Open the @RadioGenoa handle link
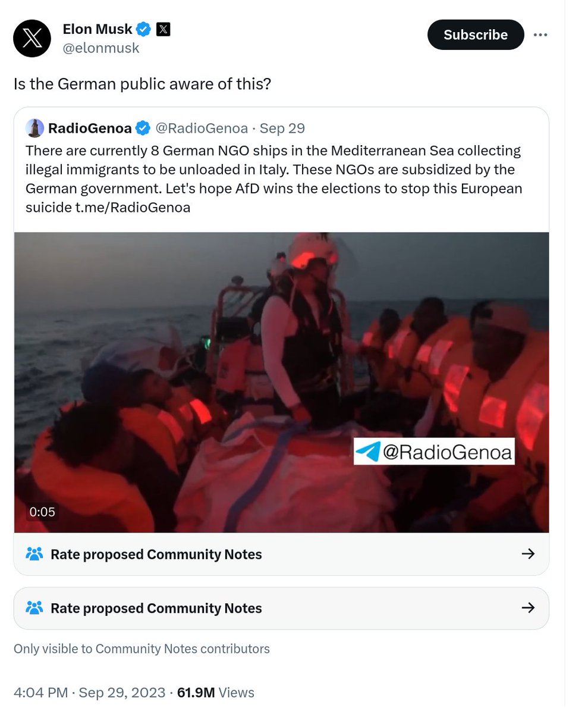This screenshot has height=714, width=588. point(202,128)
